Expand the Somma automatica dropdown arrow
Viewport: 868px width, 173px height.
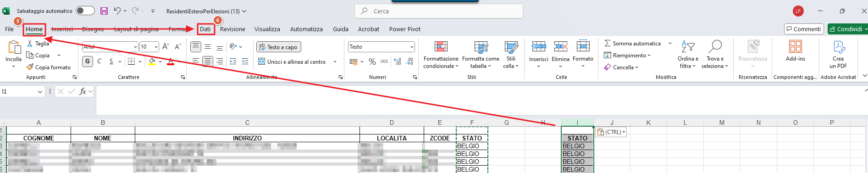(x=670, y=44)
